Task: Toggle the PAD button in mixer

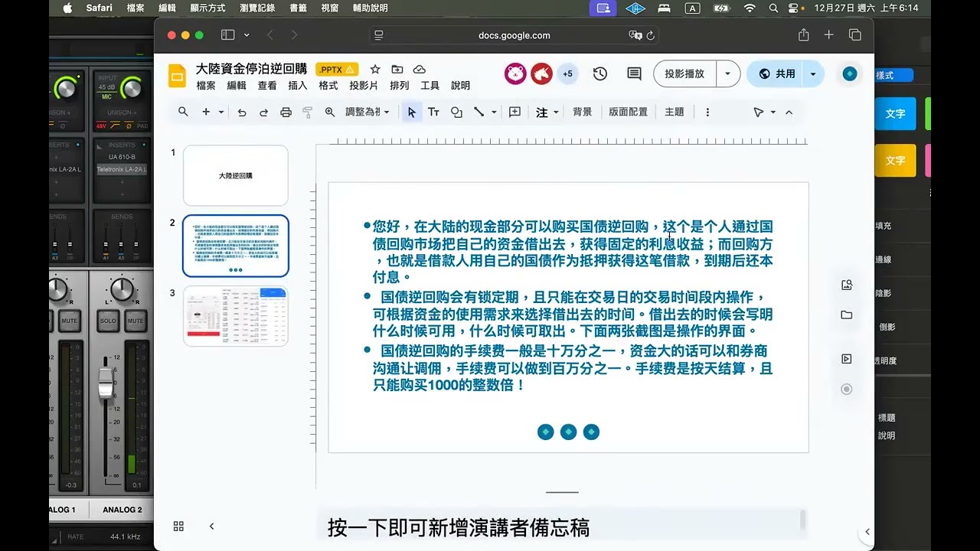Action: point(142,126)
